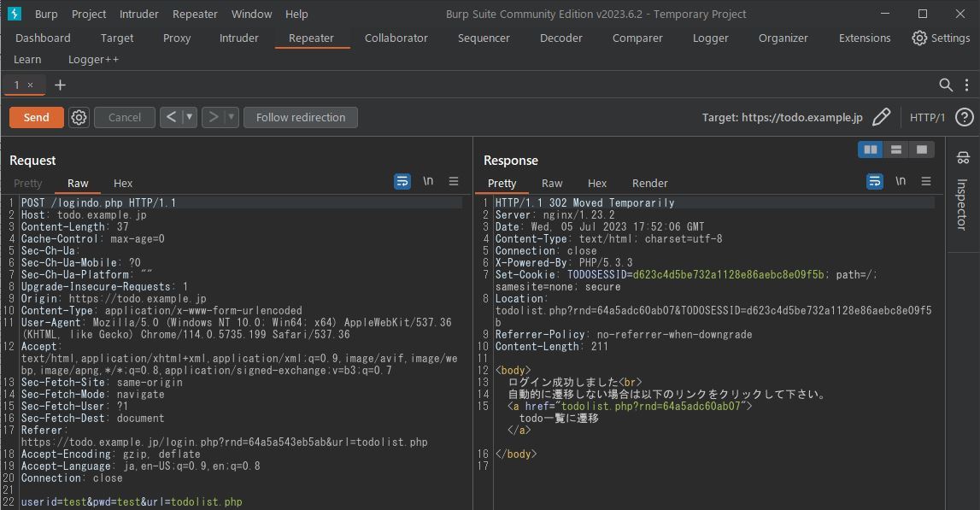980x510 pixels.
Task: Switch protocol via HTTP/1 label
Action: tap(927, 118)
